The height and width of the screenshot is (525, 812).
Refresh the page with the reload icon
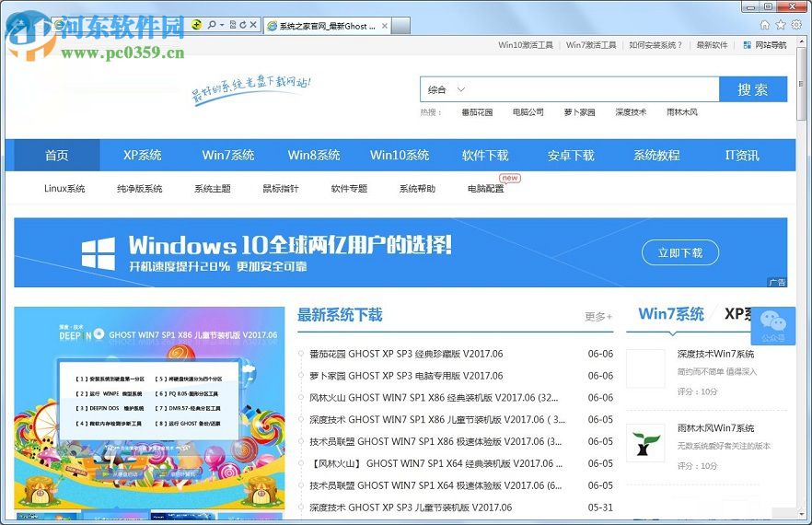(x=243, y=24)
